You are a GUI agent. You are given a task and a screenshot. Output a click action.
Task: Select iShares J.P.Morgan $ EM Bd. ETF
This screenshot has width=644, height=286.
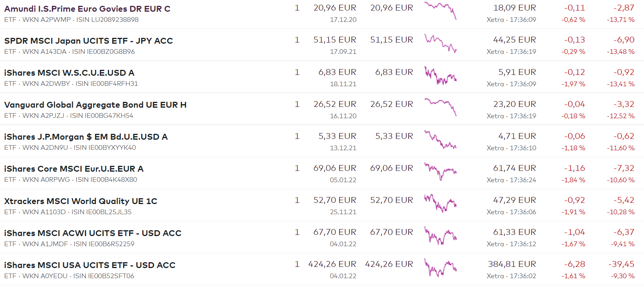86,137
